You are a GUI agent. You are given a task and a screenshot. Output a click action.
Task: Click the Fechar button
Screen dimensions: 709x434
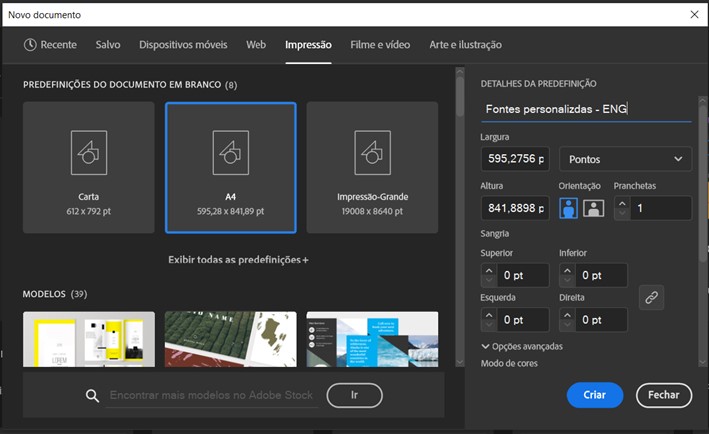click(x=663, y=395)
